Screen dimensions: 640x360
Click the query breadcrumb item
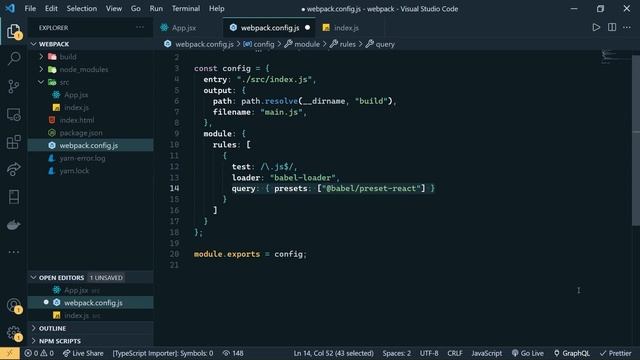click(380, 44)
